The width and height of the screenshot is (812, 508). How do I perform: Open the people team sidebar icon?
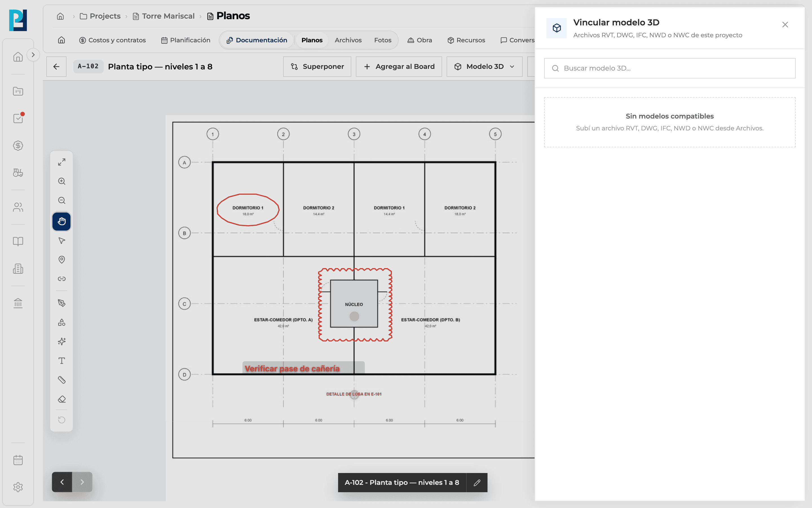coord(18,207)
